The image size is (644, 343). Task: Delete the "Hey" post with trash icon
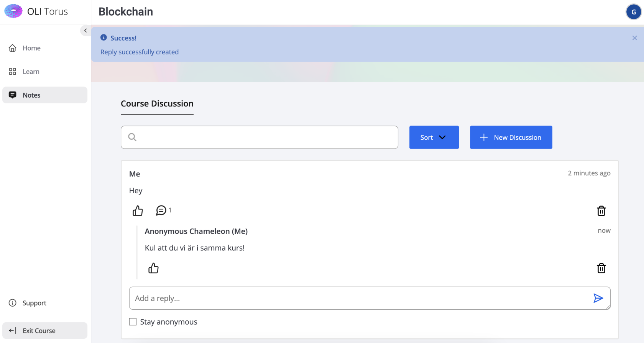coord(601,211)
